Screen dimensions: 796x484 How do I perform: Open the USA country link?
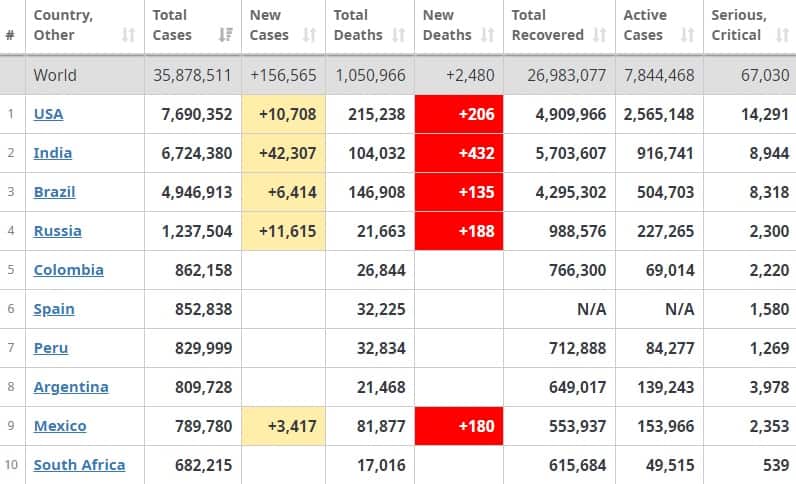(x=49, y=114)
